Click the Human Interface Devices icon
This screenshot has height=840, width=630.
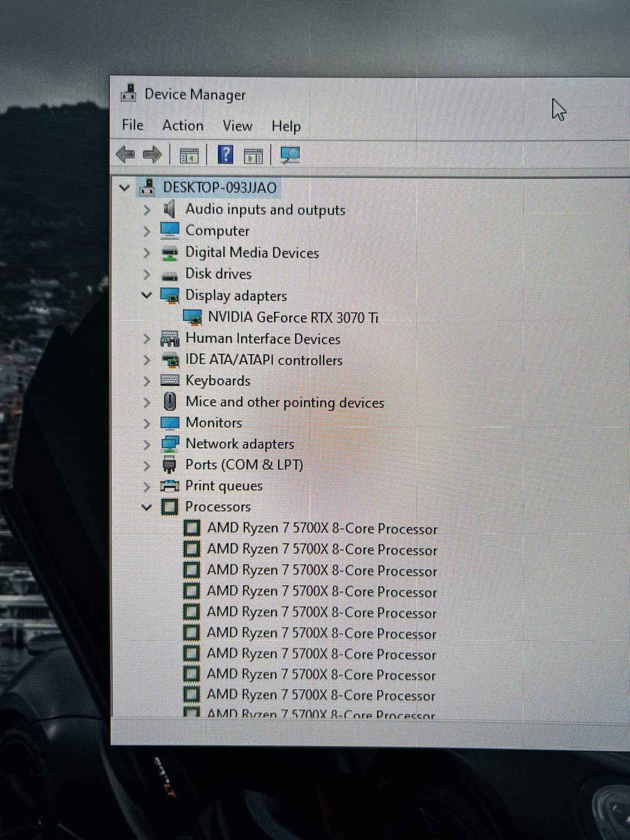point(170,339)
